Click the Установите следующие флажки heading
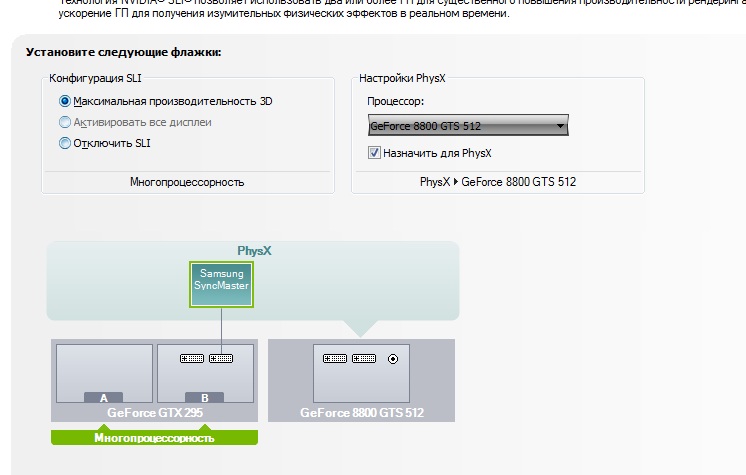 [x=123, y=52]
